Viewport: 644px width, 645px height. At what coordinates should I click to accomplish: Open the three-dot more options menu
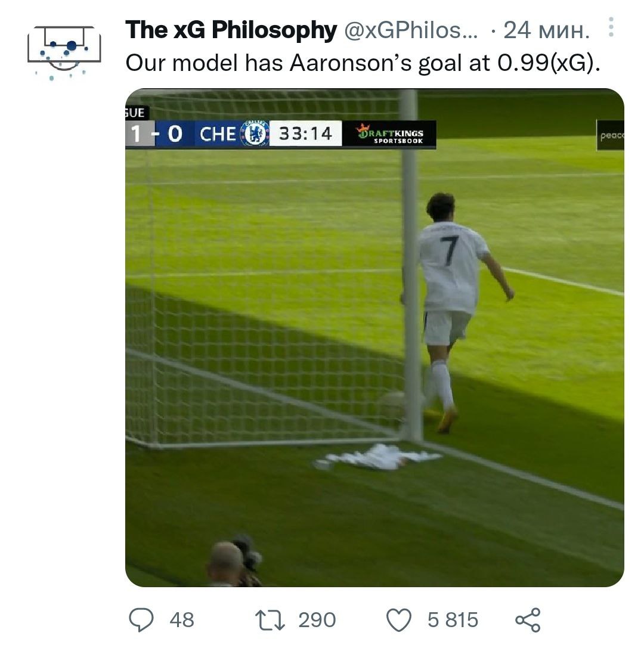[x=610, y=27]
